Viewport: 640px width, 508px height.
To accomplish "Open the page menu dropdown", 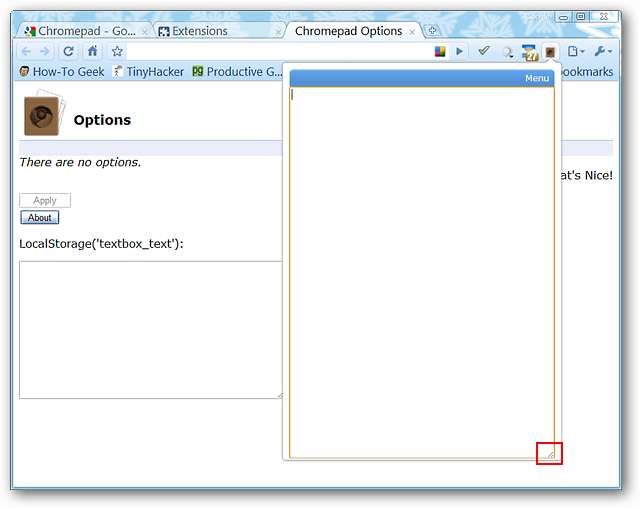I will [x=576, y=51].
